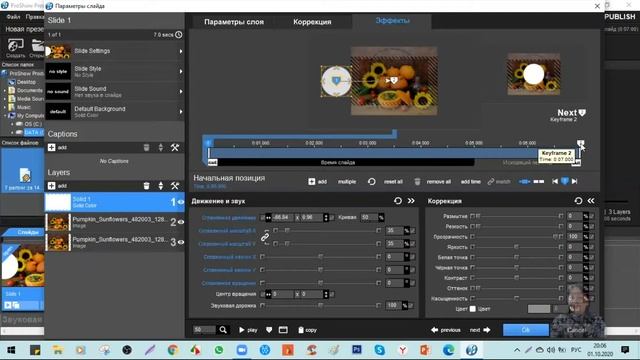Click the remove all keyframes trash icon

[x=417, y=181]
